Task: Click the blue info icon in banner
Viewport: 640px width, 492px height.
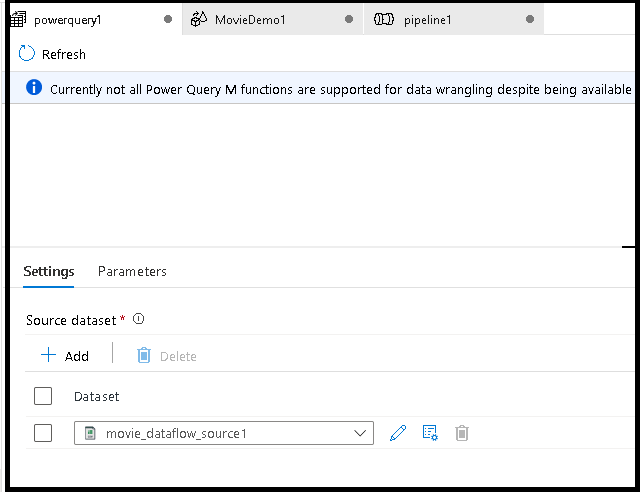Action: 34,89
